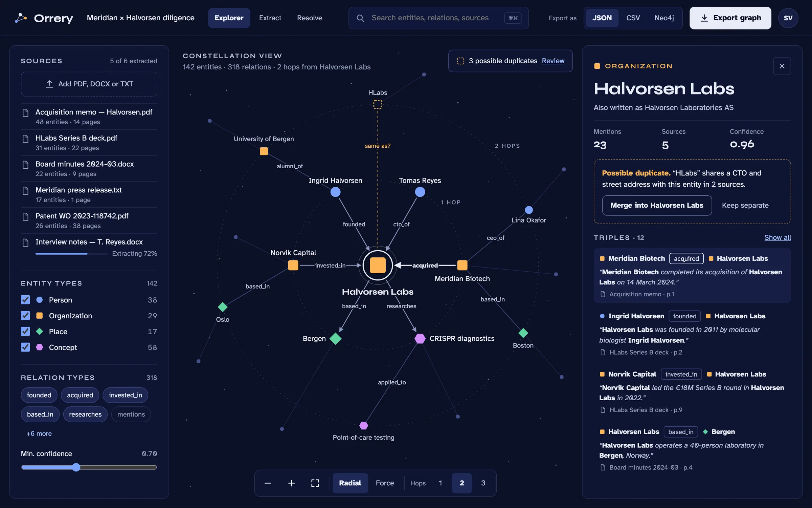Expand +6 more relation types
Screen dimensions: 812x508
click(x=39, y=433)
